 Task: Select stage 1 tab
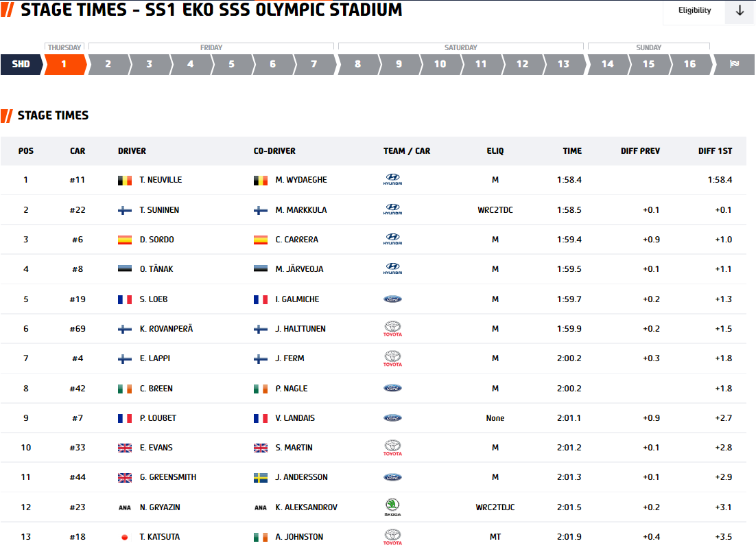[x=64, y=64]
